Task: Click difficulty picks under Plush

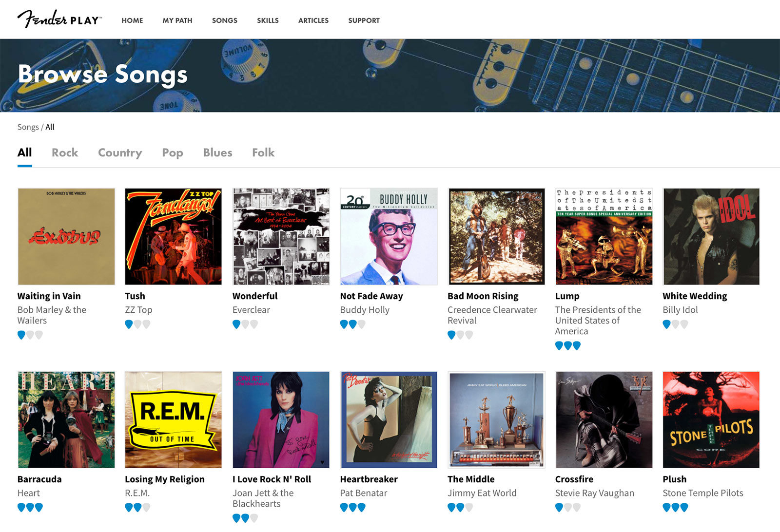Action: tap(675, 507)
